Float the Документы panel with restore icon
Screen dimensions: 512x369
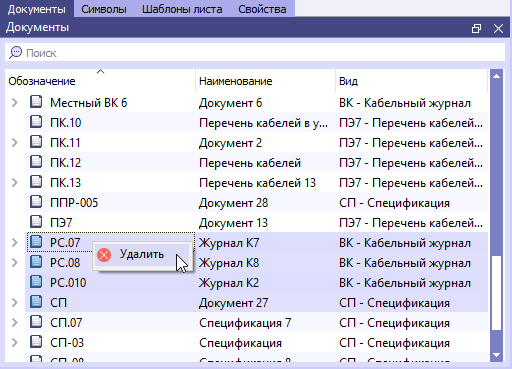click(x=477, y=28)
